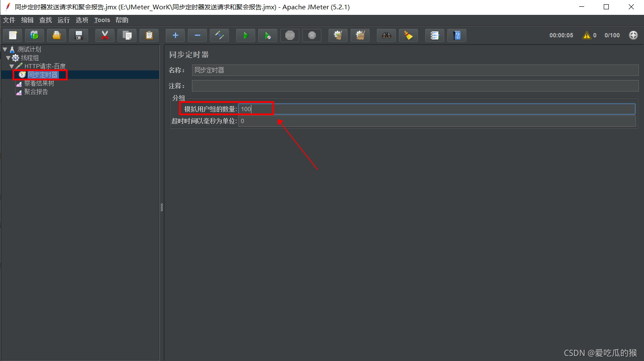Open the 查找 menu
Screen dimensions: 644x361
(46, 20)
